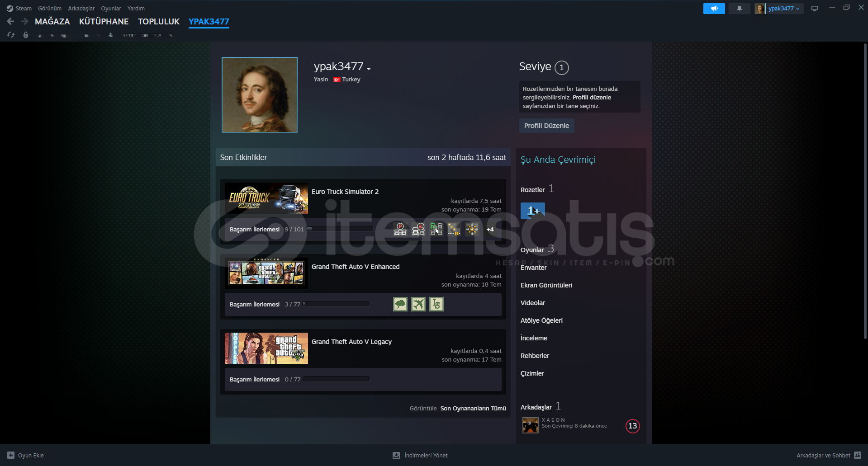Open the notifications bell

point(739,9)
